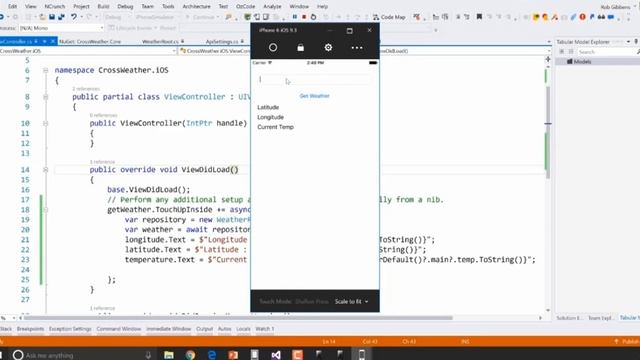Open the Output tab
This screenshot has width=640, height=360.
204,329
